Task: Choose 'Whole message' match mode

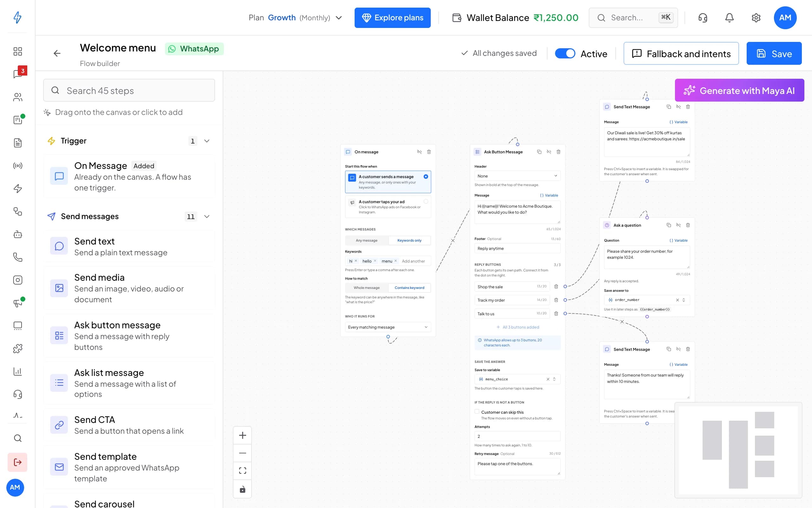Action: pos(367,288)
